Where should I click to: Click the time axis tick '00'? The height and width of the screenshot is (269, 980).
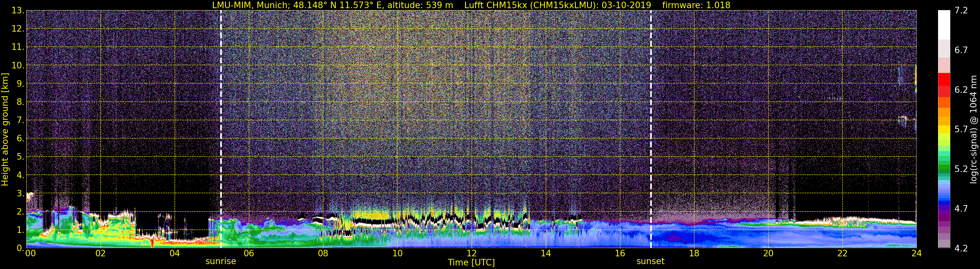pos(30,253)
